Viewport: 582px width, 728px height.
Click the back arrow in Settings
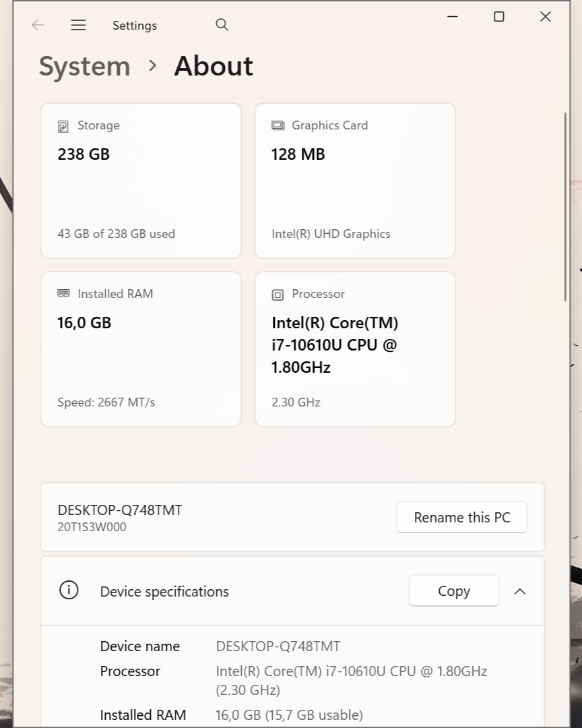pyautogui.click(x=38, y=25)
